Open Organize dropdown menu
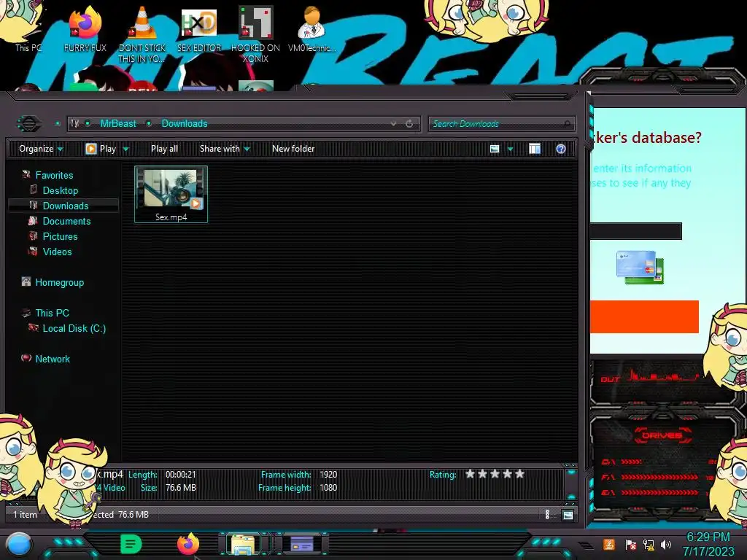 pyautogui.click(x=41, y=149)
